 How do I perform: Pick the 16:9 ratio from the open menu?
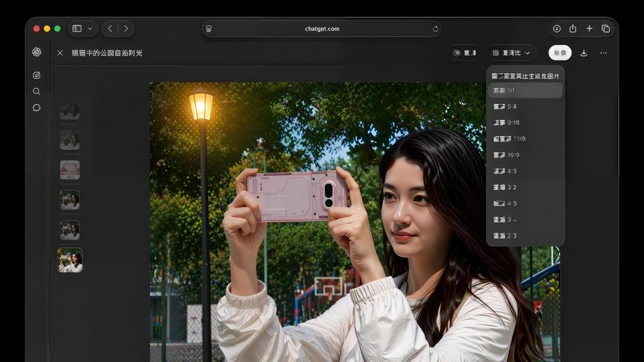point(525,155)
